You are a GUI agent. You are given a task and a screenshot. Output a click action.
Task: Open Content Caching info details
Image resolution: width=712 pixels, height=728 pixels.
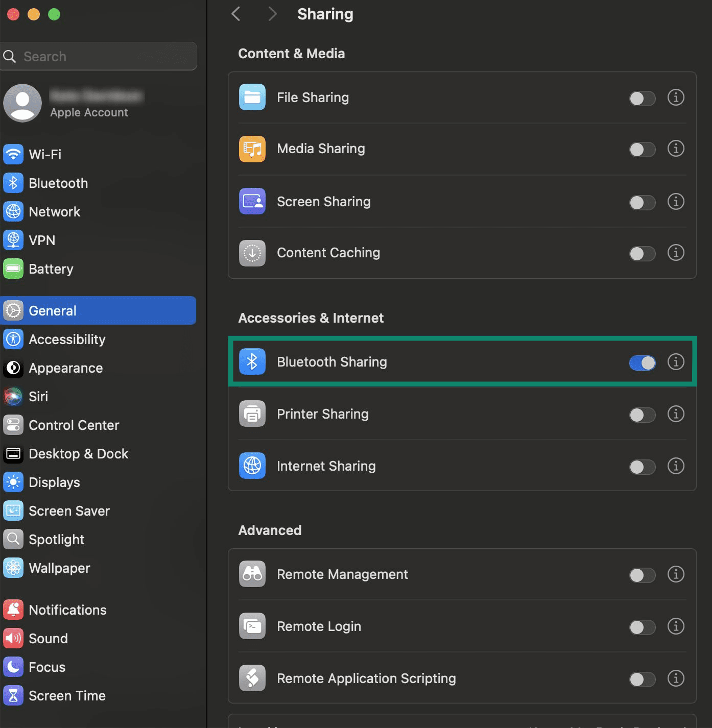[x=676, y=253]
